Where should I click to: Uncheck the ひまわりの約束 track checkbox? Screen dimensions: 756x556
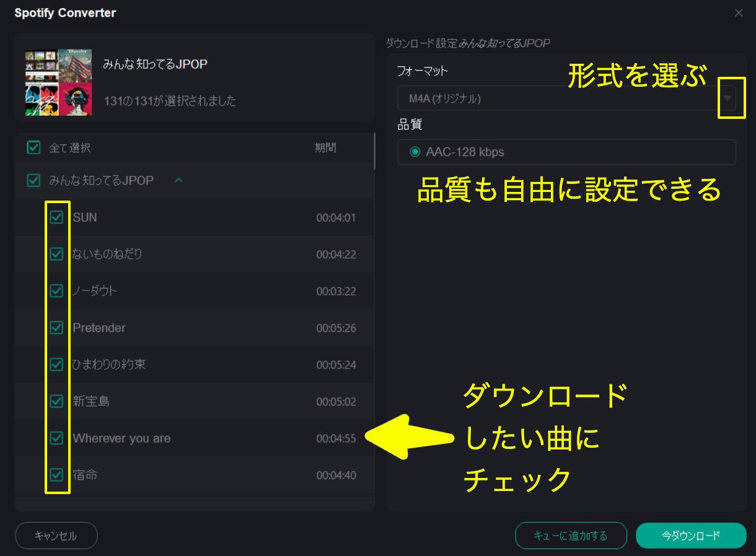tap(56, 364)
